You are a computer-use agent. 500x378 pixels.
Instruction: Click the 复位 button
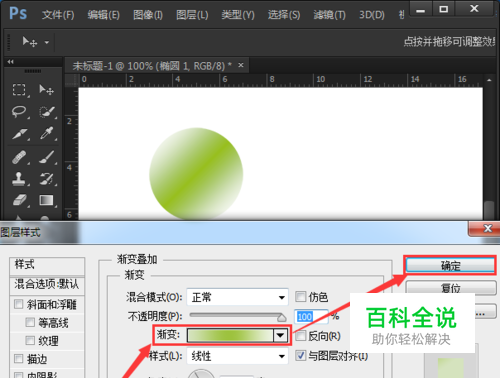coord(451,288)
